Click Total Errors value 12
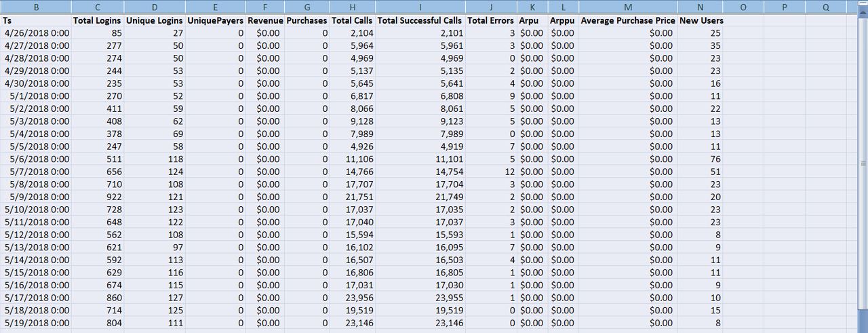Viewport: 868px width, 333px height. pyautogui.click(x=491, y=172)
